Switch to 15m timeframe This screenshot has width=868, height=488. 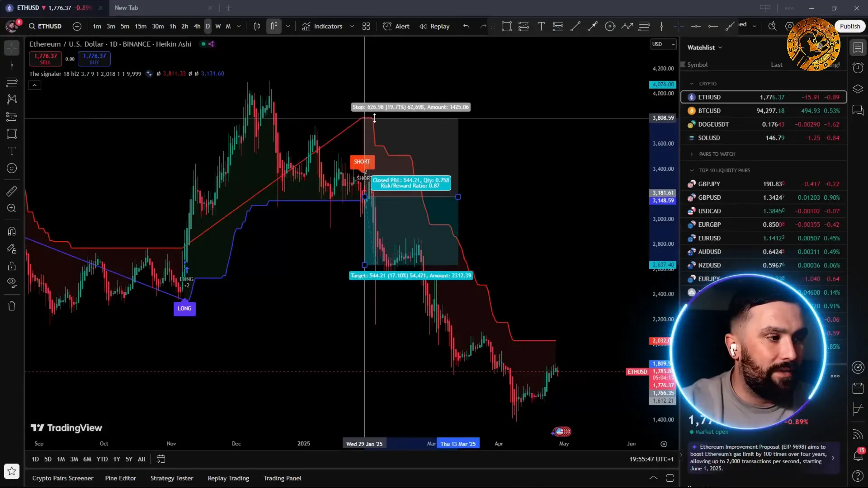[x=141, y=26]
